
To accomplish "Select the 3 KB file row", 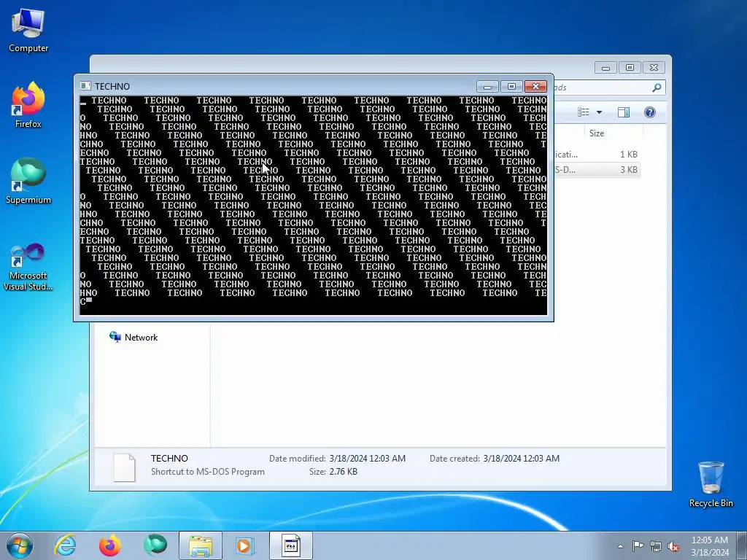I will coord(597,169).
